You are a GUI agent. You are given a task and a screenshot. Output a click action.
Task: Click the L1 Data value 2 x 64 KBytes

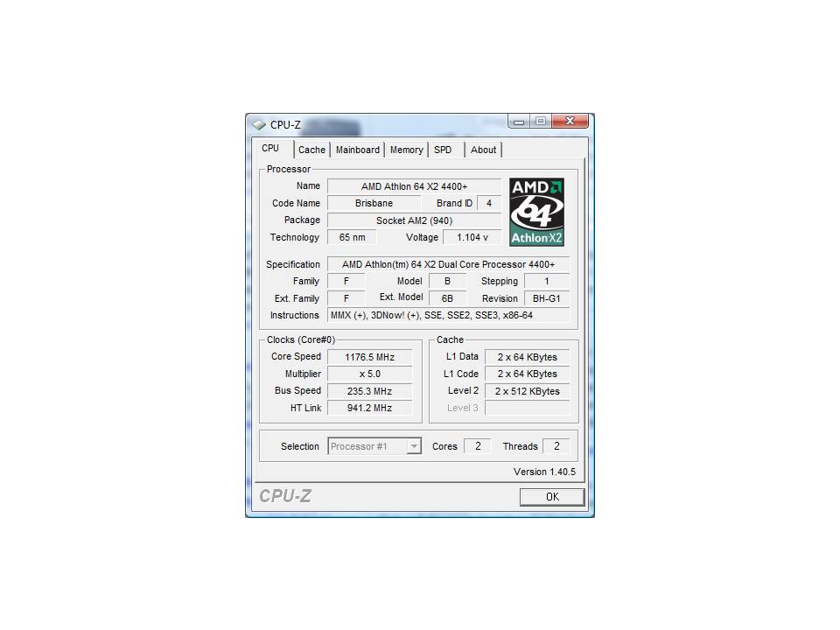[x=527, y=357]
